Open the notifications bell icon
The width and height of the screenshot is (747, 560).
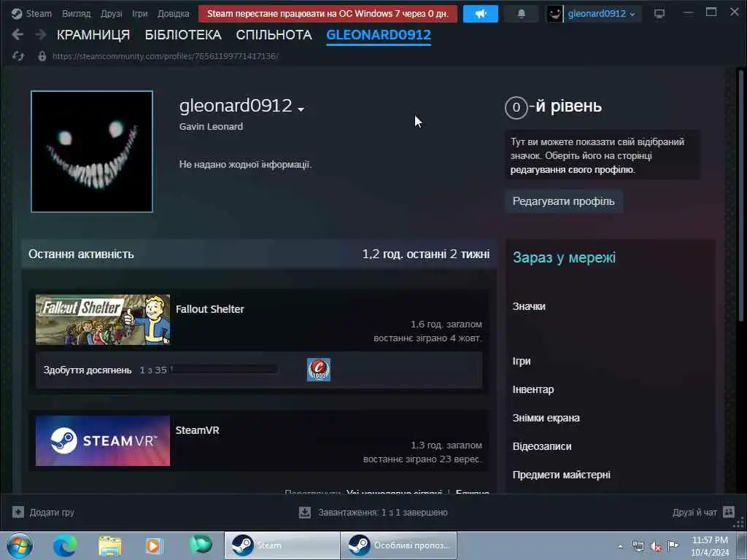[521, 13]
